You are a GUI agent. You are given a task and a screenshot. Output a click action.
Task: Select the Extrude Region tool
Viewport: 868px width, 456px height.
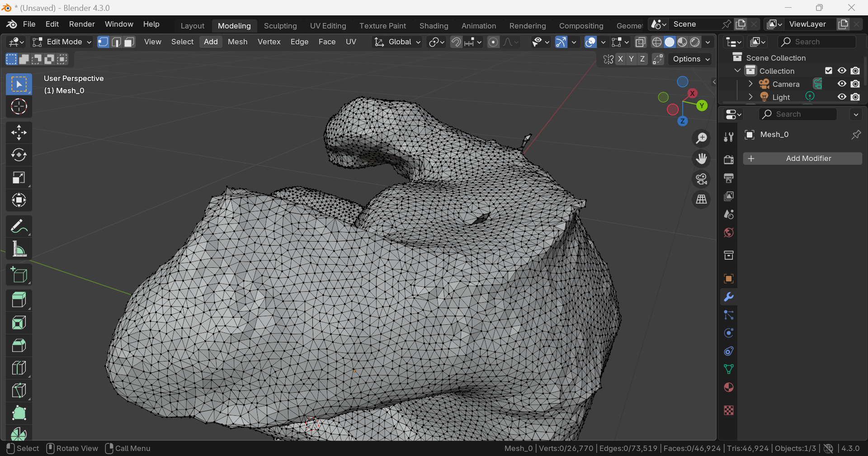[19, 300]
